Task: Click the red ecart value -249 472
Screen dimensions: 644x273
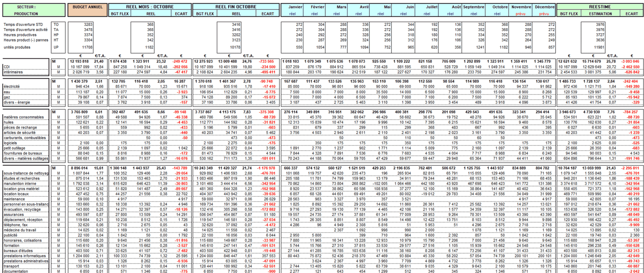Action: tap(180, 61)
